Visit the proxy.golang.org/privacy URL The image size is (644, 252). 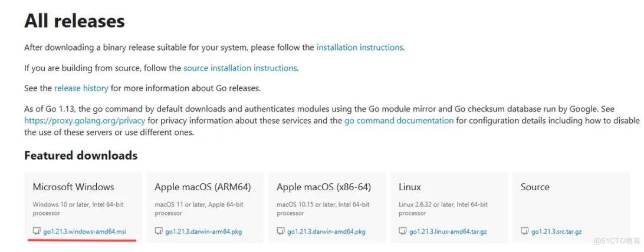point(84,120)
